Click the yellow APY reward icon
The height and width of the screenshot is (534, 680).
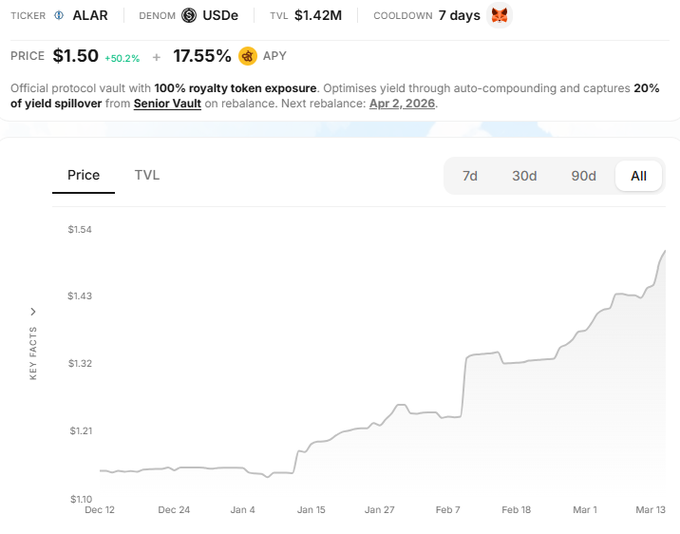[248, 56]
